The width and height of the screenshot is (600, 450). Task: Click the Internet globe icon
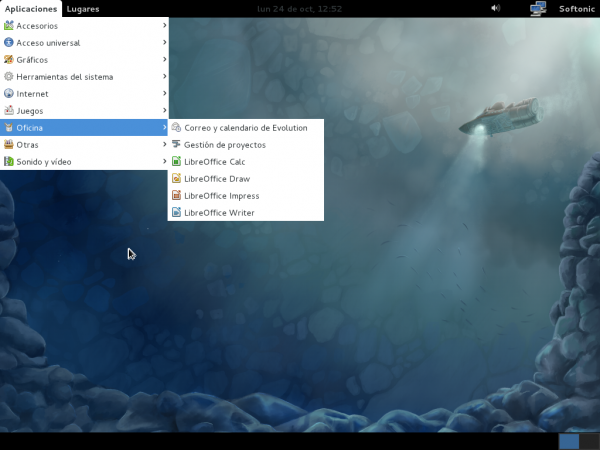(x=8, y=93)
